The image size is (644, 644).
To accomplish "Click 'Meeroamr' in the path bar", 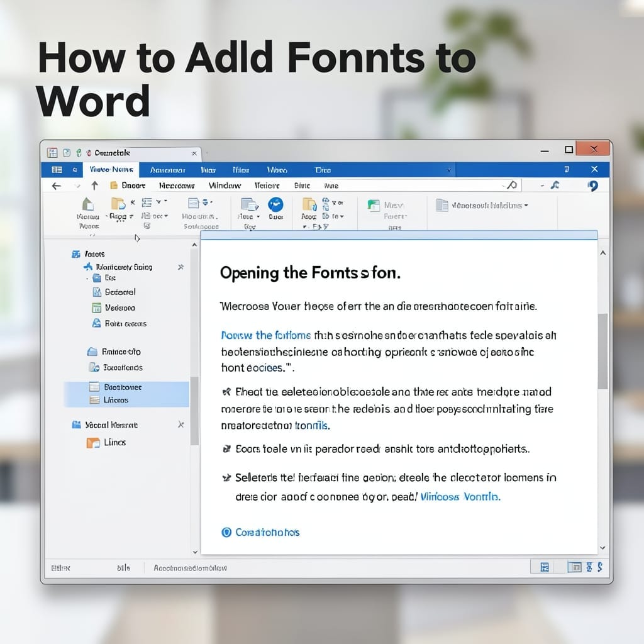I will (177, 186).
